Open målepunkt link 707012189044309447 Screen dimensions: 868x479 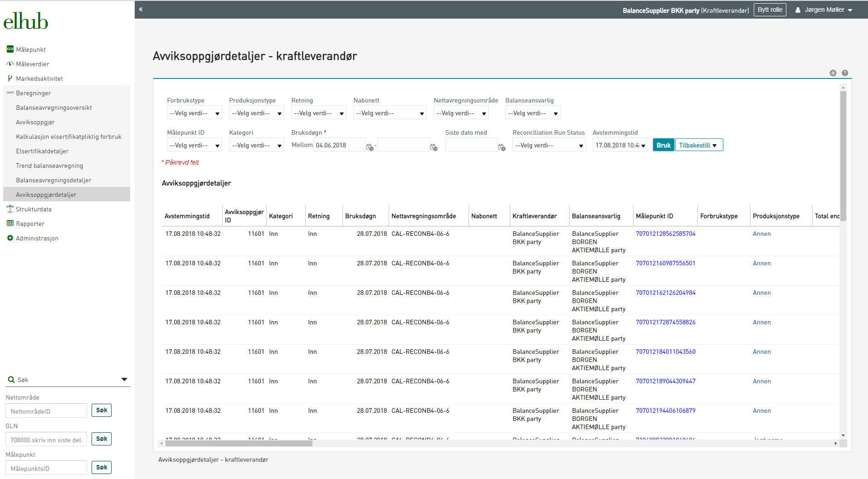click(665, 381)
